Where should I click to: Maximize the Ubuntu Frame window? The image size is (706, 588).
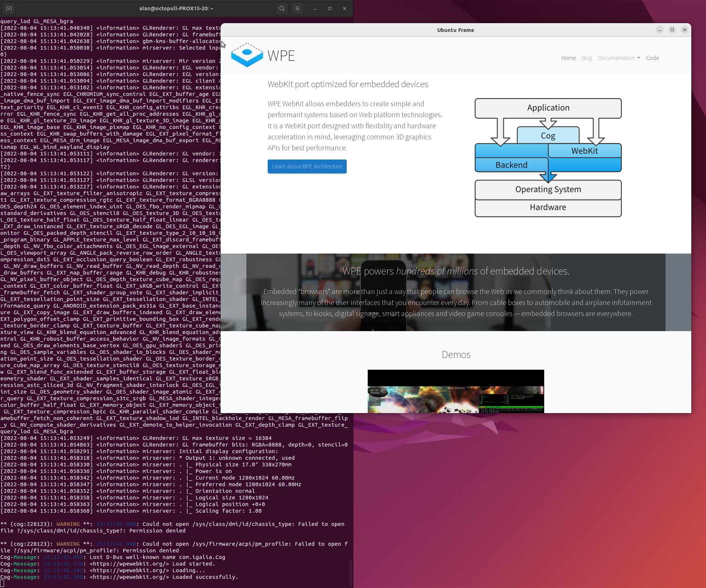[x=672, y=30]
